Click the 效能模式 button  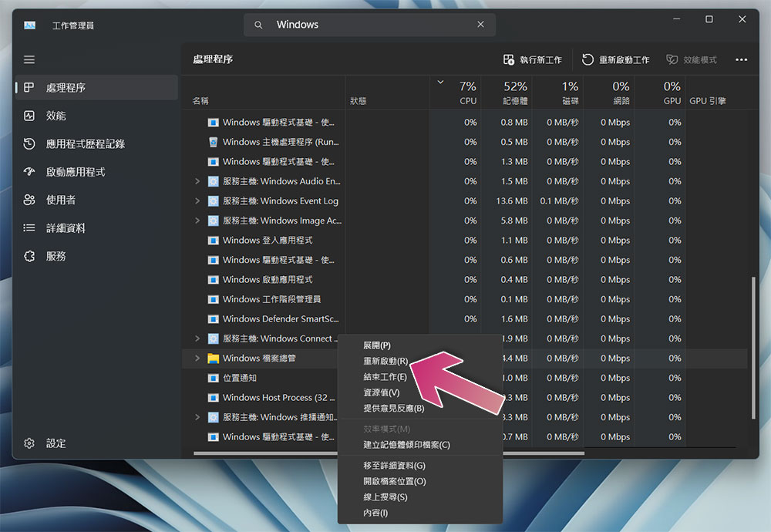pos(692,59)
